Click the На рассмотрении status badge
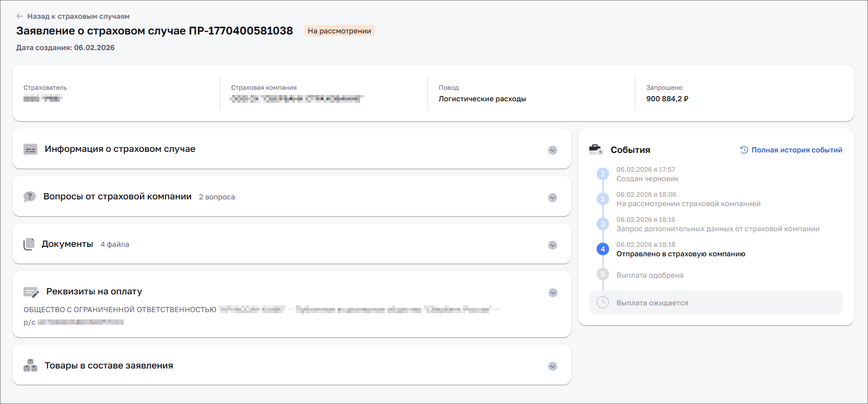Viewport: 868px width, 404px height. click(339, 31)
